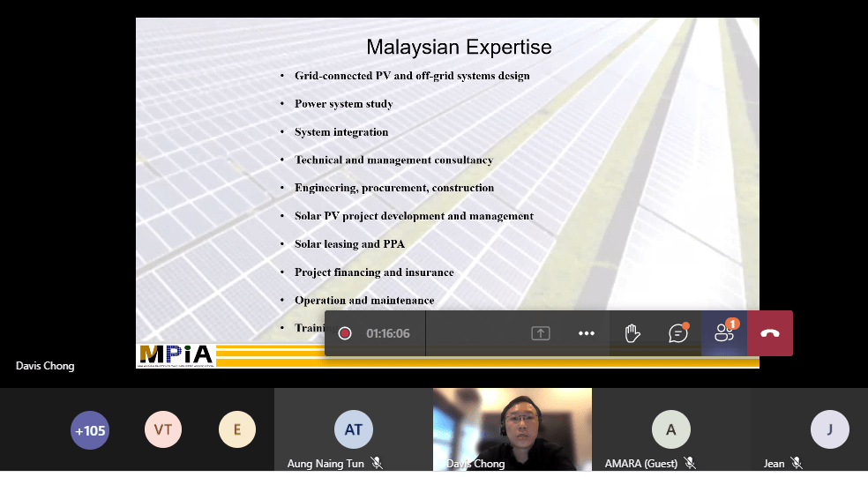Raise your hand in the meeting

632,333
